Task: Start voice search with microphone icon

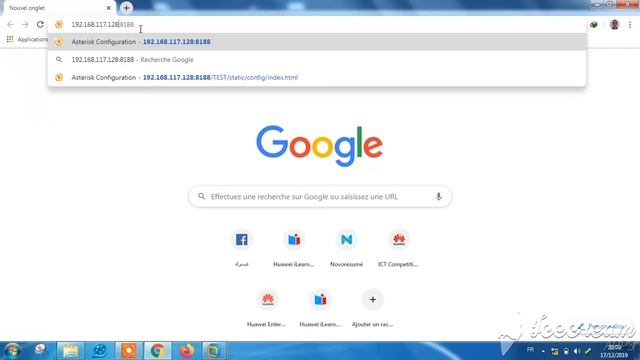Action: click(438, 196)
